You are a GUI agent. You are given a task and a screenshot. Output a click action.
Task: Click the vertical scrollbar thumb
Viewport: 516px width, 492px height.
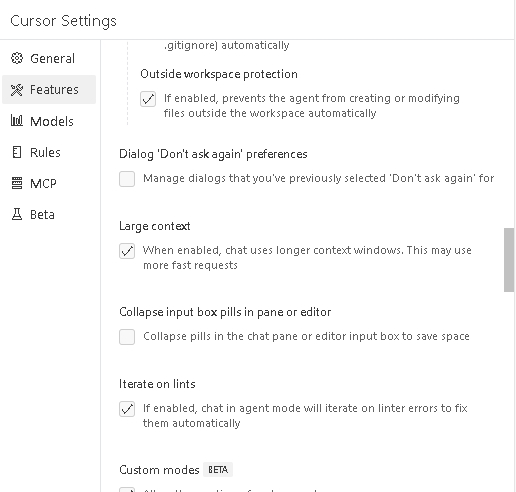pos(509,260)
